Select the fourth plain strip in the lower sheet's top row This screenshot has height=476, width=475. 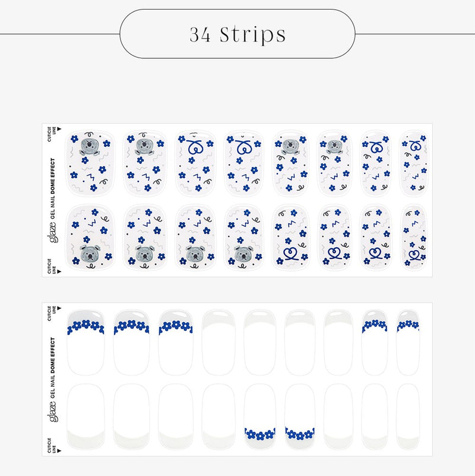click(218, 343)
